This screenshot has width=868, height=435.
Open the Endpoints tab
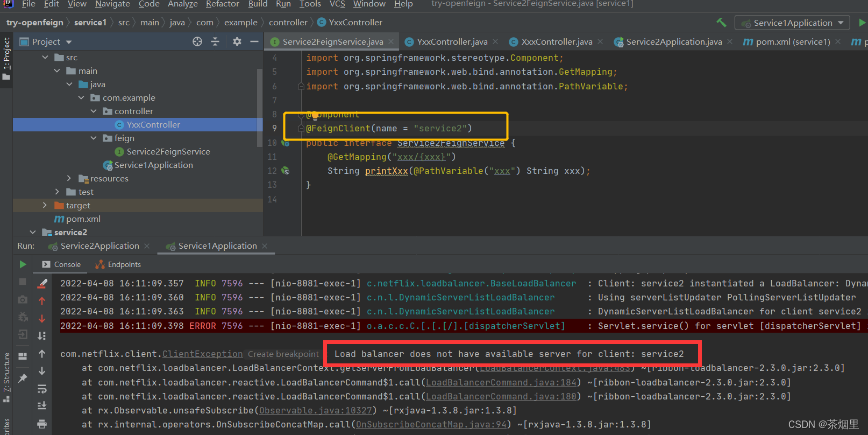118,264
